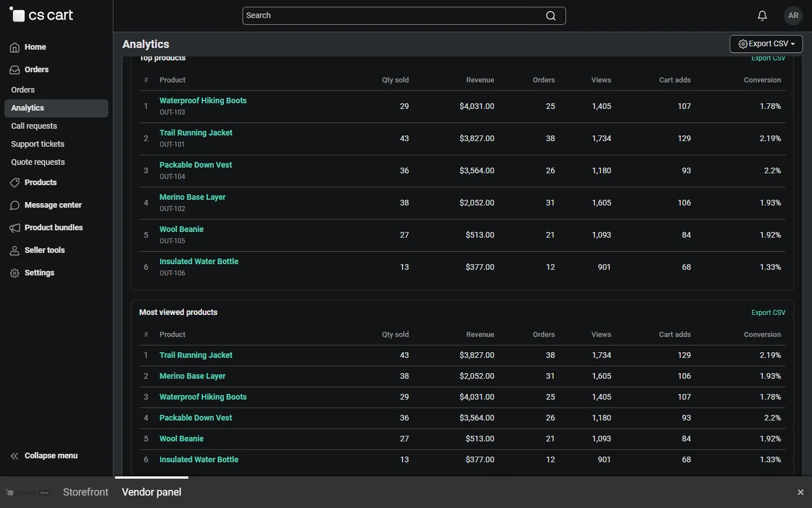Go to Home in the sidebar
This screenshot has width=812, height=508.
click(x=36, y=47)
